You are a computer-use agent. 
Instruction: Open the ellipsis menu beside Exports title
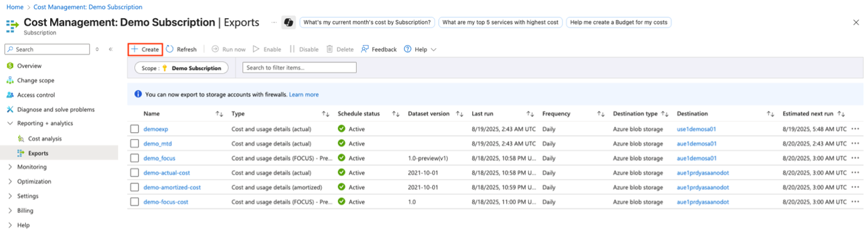click(x=273, y=23)
